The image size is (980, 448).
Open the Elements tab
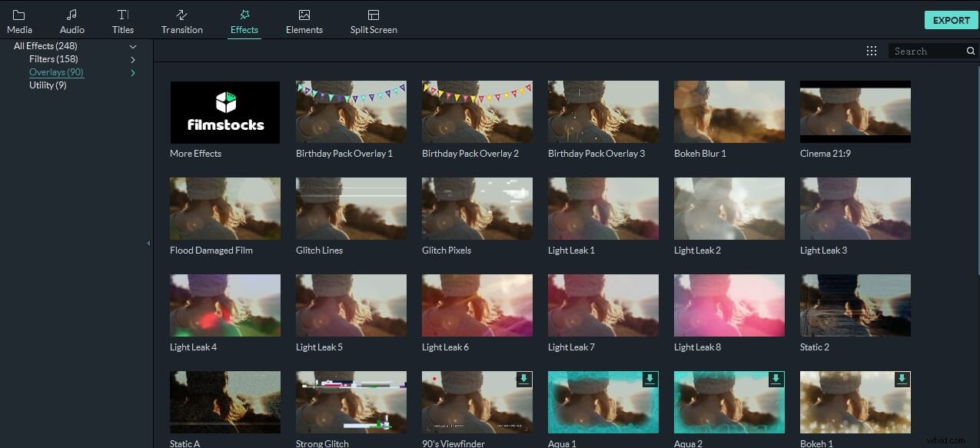(304, 20)
